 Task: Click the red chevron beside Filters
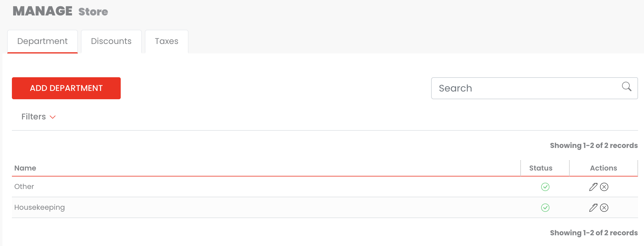tap(53, 117)
